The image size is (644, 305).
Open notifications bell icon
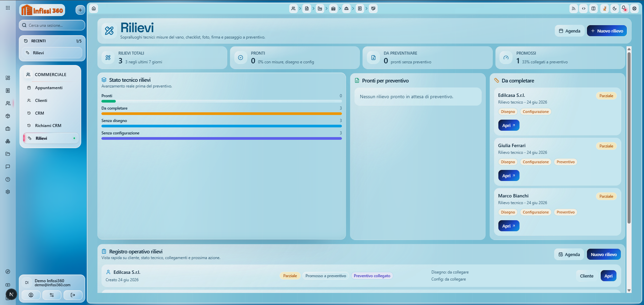click(624, 9)
